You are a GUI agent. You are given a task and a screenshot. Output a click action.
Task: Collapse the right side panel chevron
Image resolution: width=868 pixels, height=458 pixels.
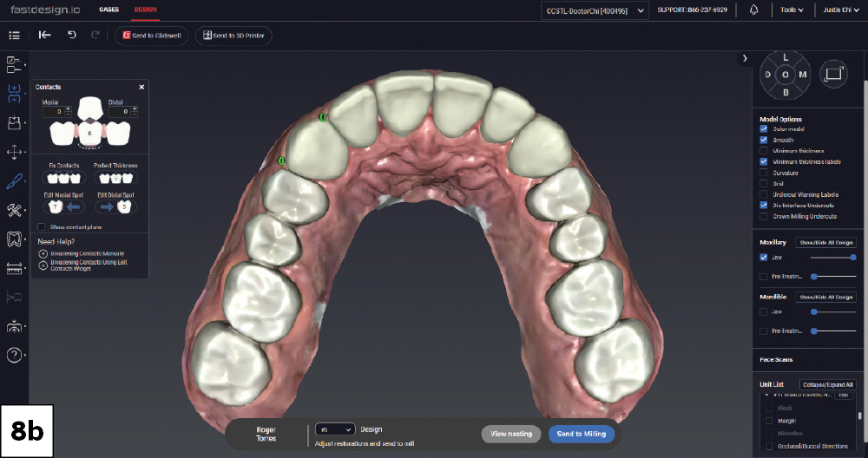tap(745, 58)
